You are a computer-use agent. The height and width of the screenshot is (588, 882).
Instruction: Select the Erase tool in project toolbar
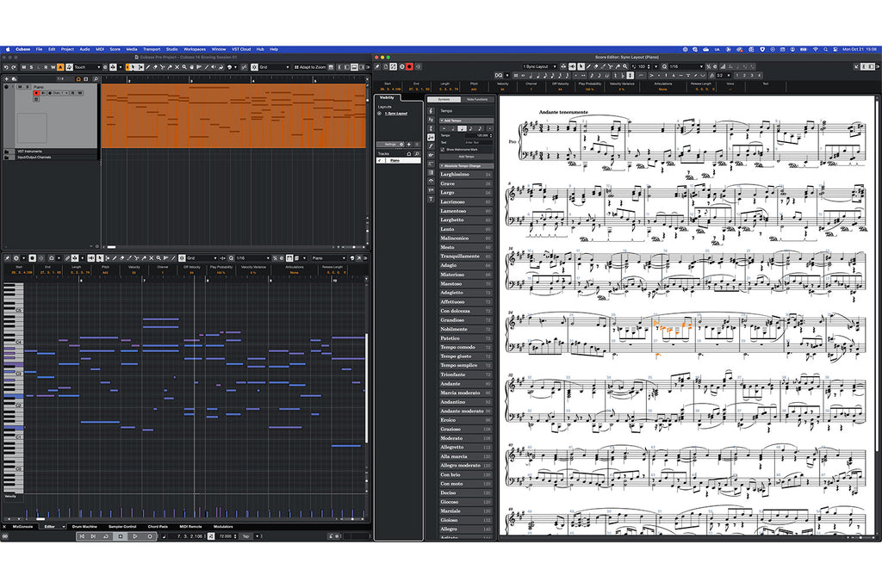pyautogui.click(x=155, y=67)
